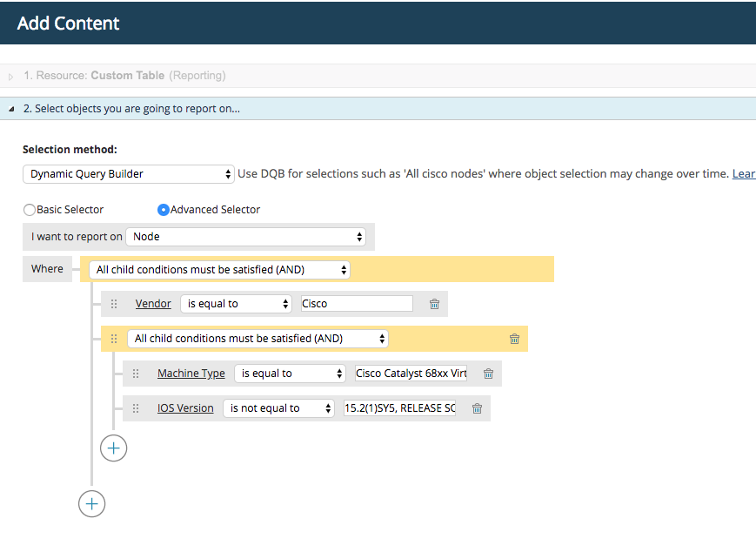Click the Vendor field link
756x559 pixels.
pyautogui.click(x=153, y=304)
